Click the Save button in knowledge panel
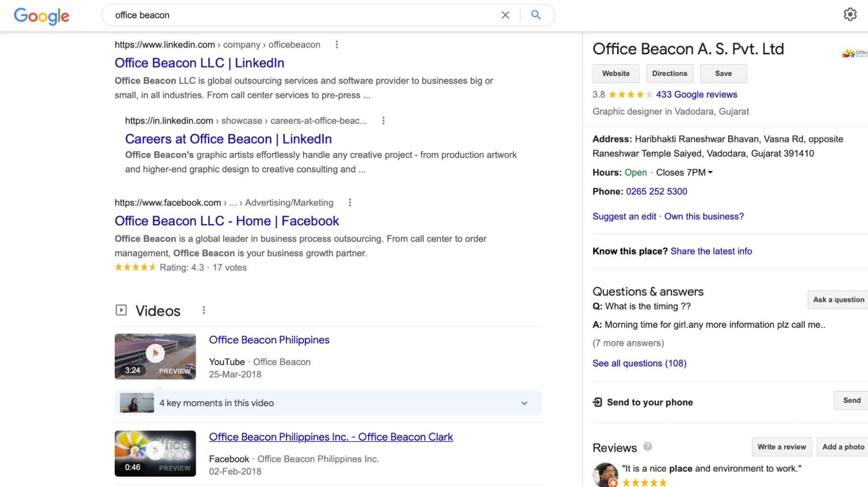The image size is (868, 487). 723,74
